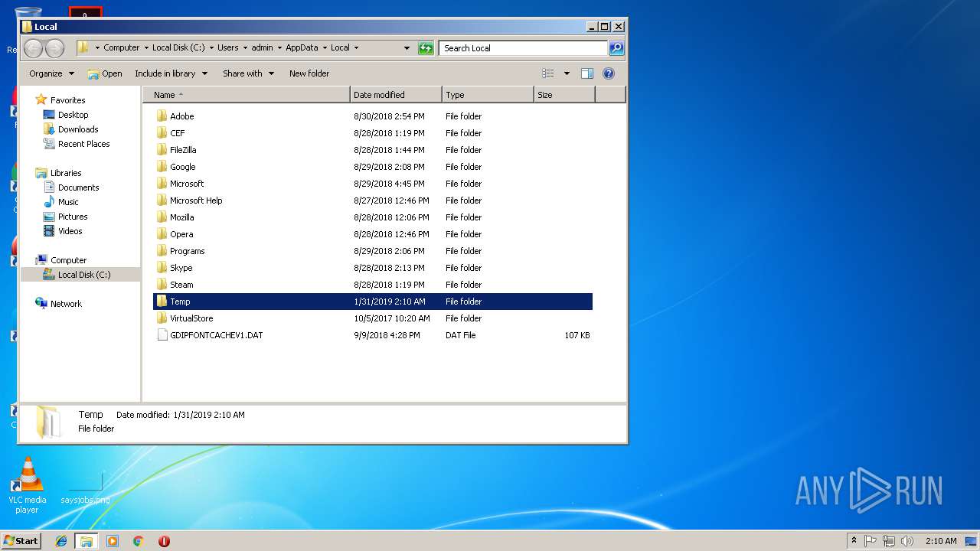Open Google Chrome from the taskbar
Image resolution: width=980 pixels, height=551 pixels.
139,541
